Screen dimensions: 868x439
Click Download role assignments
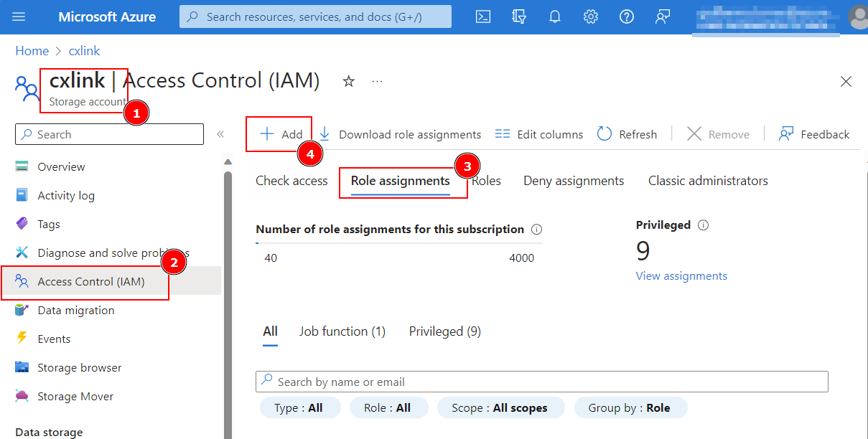coord(400,134)
